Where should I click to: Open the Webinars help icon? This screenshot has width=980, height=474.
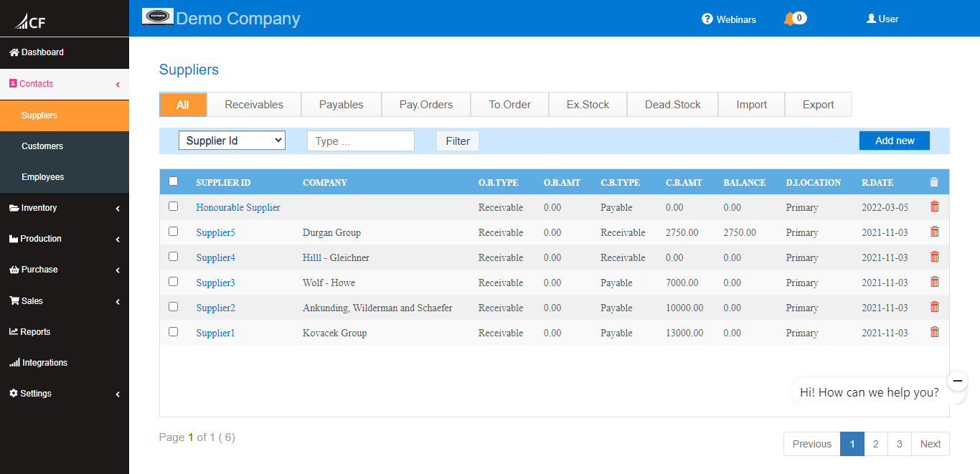[707, 19]
